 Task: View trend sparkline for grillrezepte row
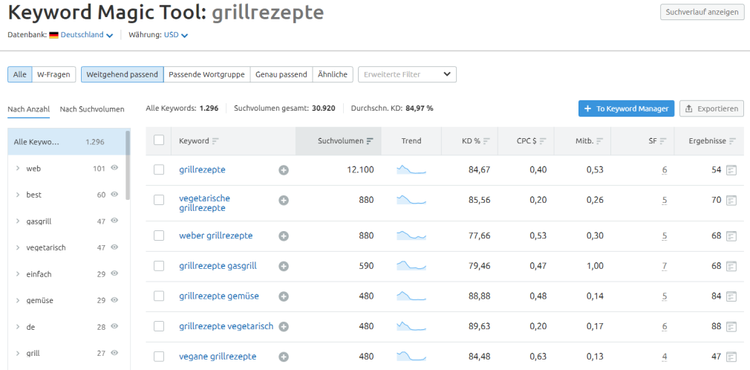[x=411, y=170]
